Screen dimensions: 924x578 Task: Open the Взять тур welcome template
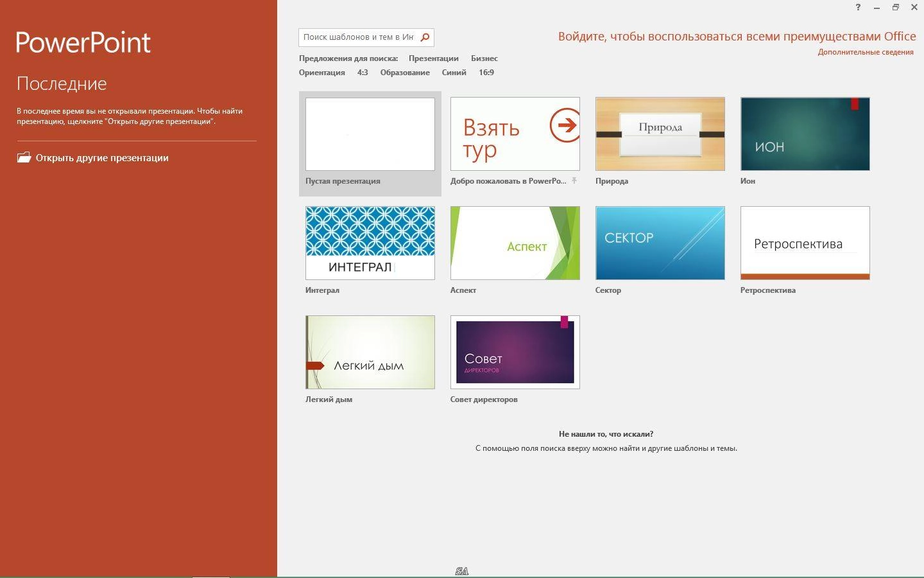tap(515, 134)
